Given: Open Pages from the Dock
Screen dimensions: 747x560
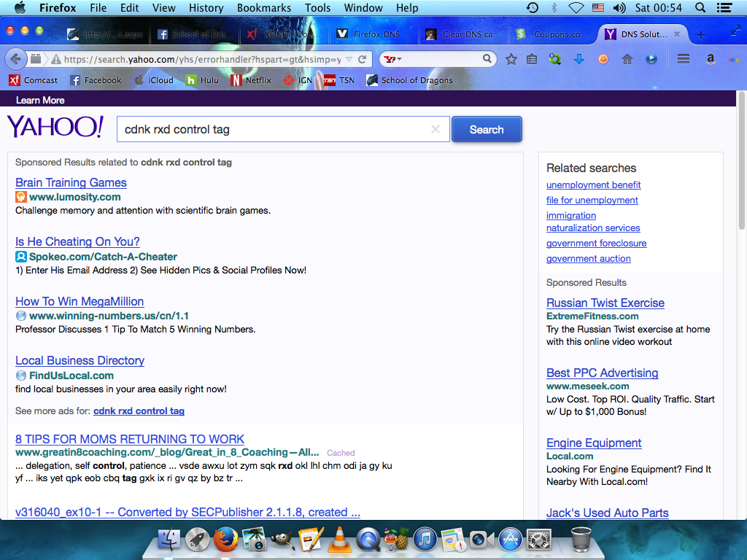Looking at the screenshot, I should click(x=311, y=540).
